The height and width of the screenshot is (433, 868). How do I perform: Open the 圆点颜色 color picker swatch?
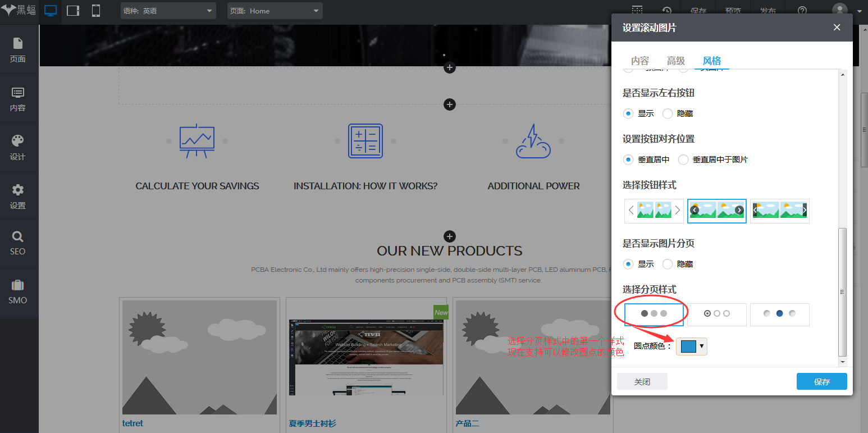click(691, 347)
